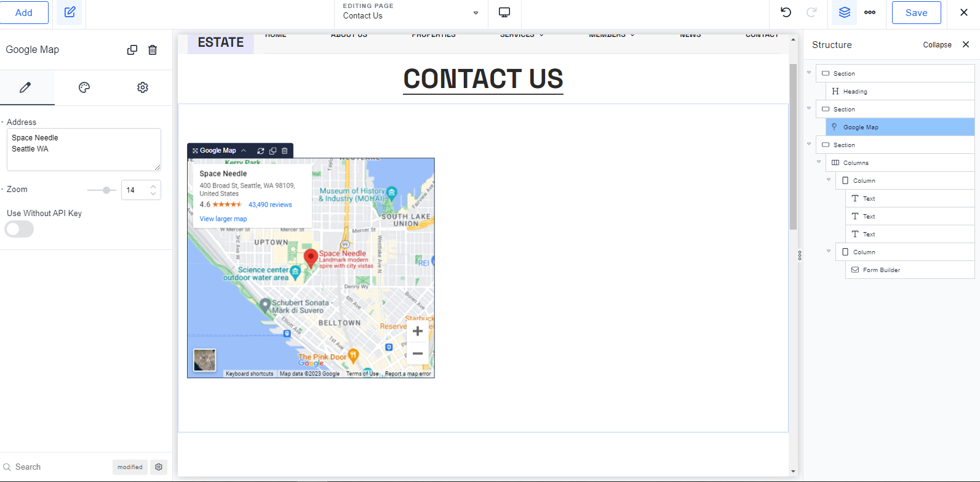980x482 pixels.
Task: Open the gear icon next to modified
Action: [159, 467]
